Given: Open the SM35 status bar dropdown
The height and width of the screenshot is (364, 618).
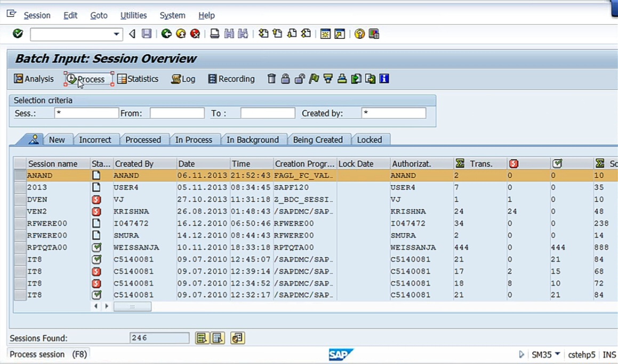Looking at the screenshot, I should [557, 354].
